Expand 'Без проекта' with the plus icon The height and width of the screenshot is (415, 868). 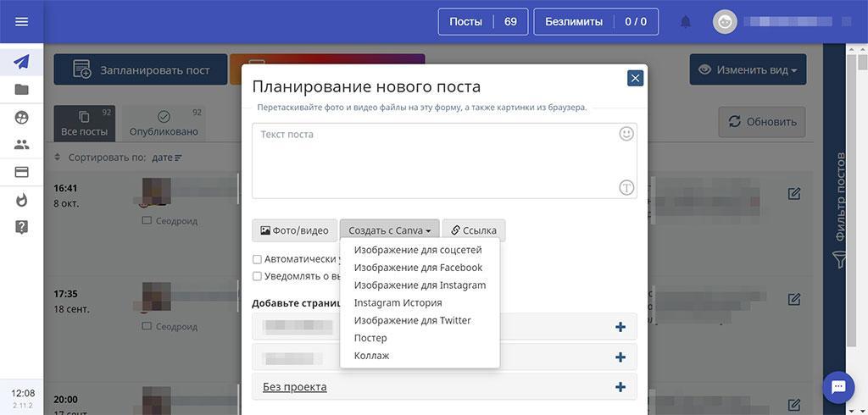pos(620,387)
